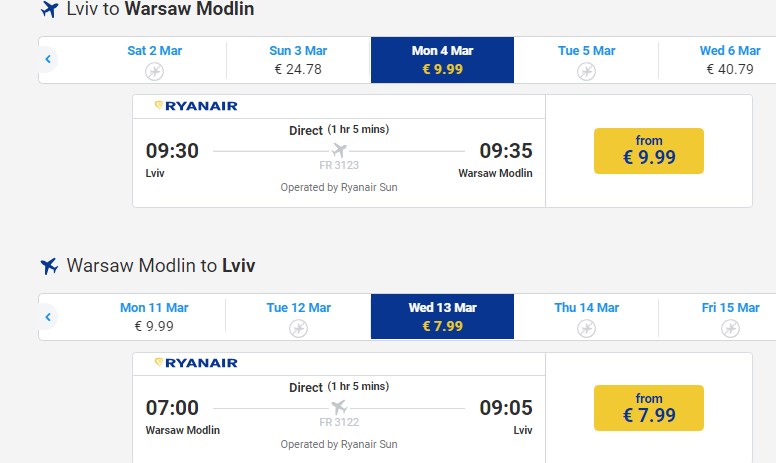Click the plane icon beside Lviv to Warsaw Modlin
776x463 pixels.
49,10
